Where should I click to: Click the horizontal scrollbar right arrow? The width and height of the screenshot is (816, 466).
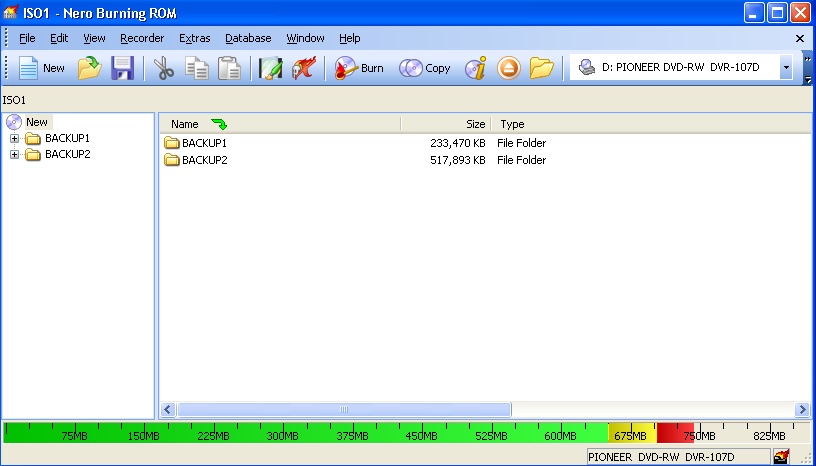802,410
